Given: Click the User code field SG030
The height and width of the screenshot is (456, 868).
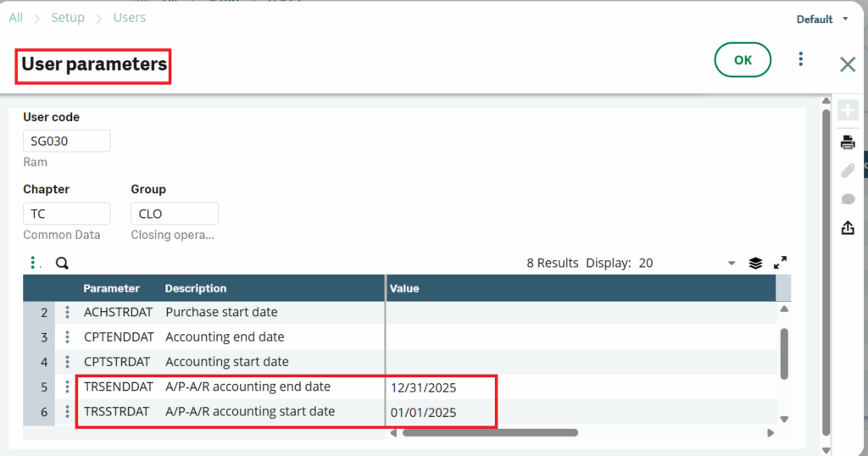Looking at the screenshot, I should point(66,142).
